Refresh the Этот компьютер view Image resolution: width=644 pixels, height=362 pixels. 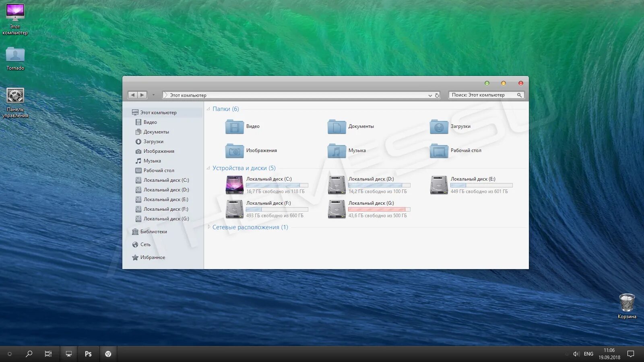tap(437, 95)
